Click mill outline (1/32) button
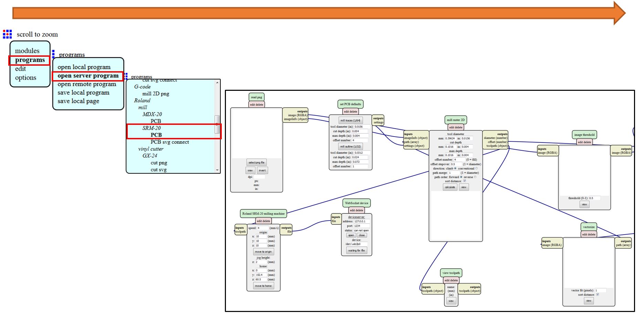This screenshot has height=313, width=644. [350, 147]
